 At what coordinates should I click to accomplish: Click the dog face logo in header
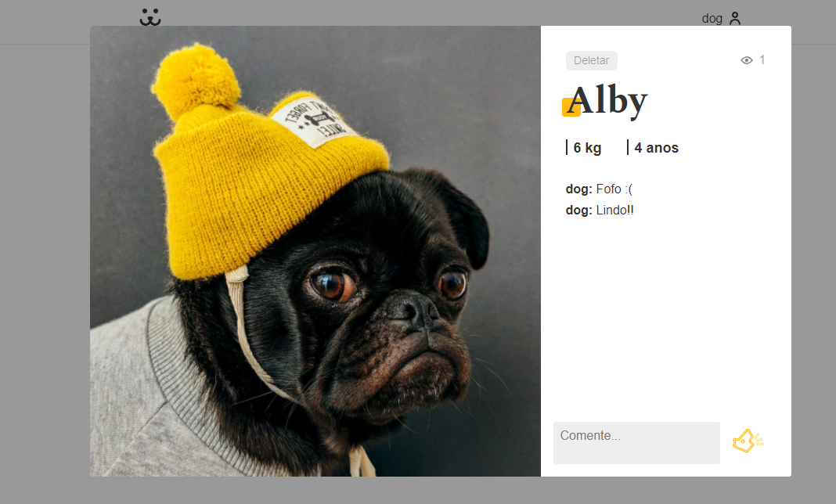tap(150, 17)
